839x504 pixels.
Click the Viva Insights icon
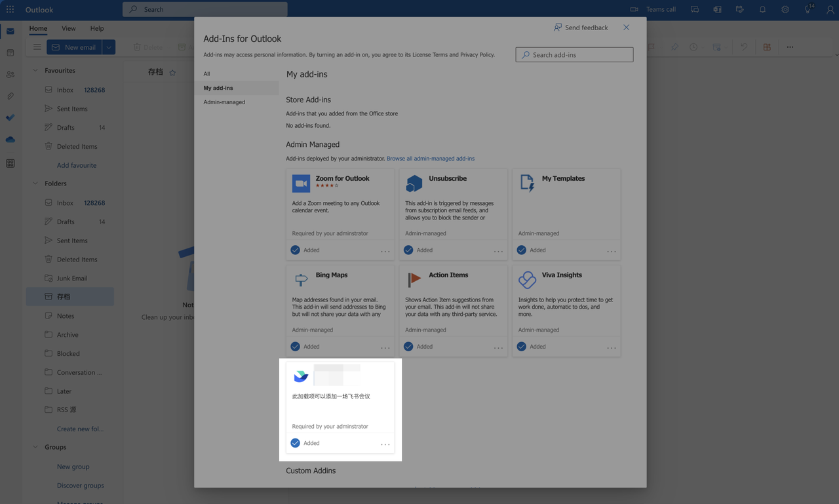[527, 280]
